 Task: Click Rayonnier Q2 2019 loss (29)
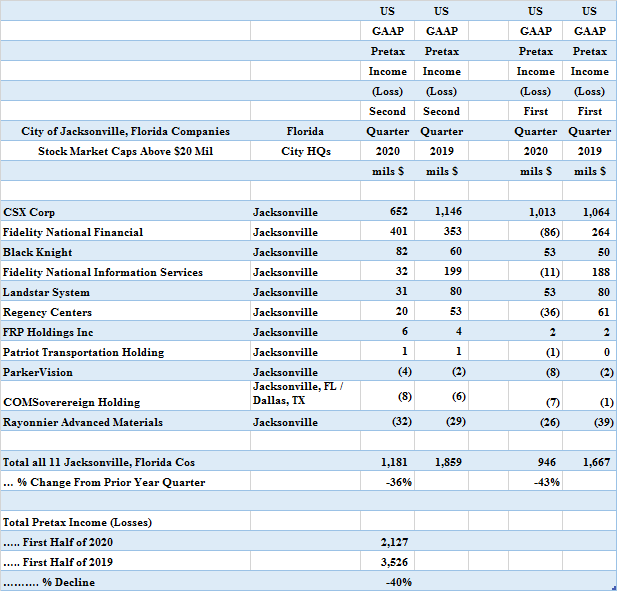click(456, 422)
